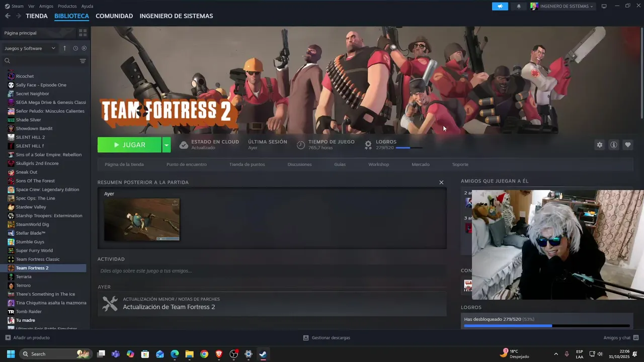The height and width of the screenshot is (362, 644).
Task: Open the Ver menu
Action: pyautogui.click(x=31, y=6)
